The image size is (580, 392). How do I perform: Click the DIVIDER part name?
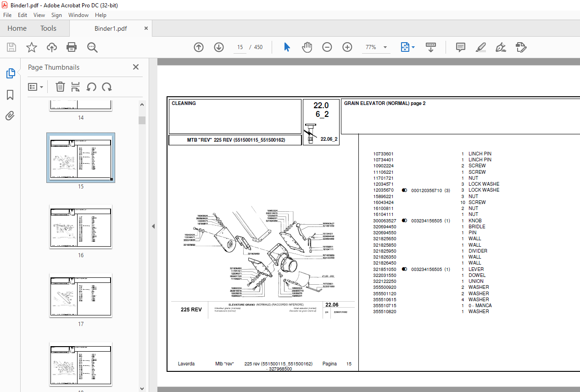[478, 251]
